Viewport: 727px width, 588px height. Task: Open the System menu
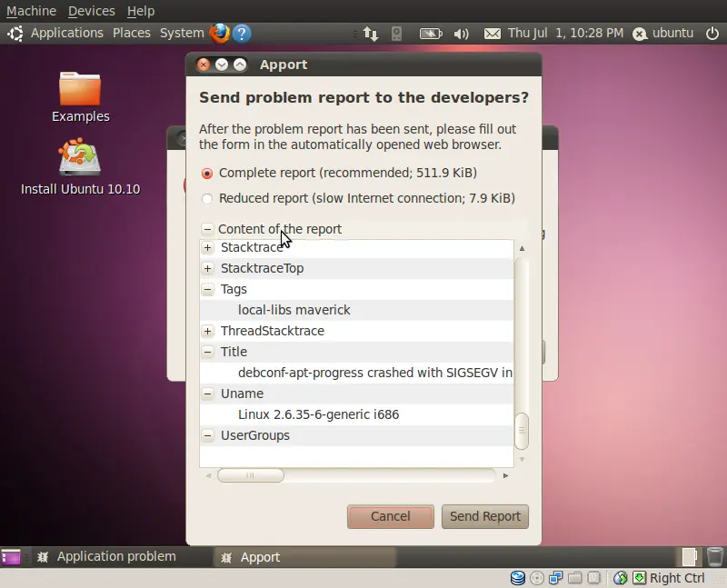(182, 34)
